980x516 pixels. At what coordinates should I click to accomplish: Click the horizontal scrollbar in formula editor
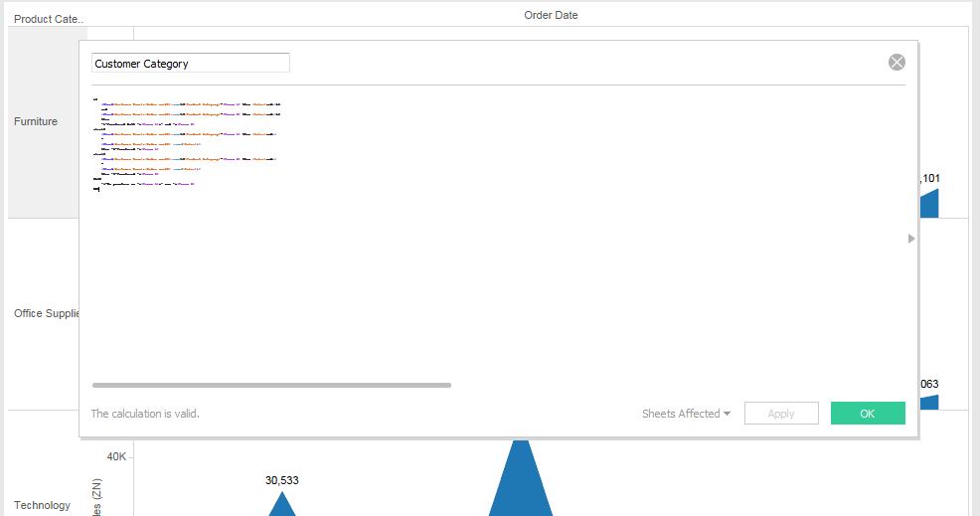tap(271, 386)
